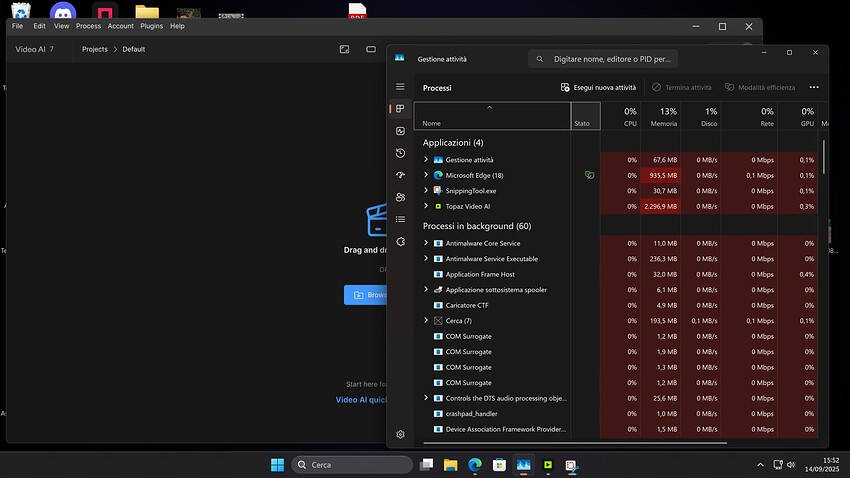The image size is (850, 478).
Task: Open the File menu in Topaz Video AI
Action: tap(17, 26)
